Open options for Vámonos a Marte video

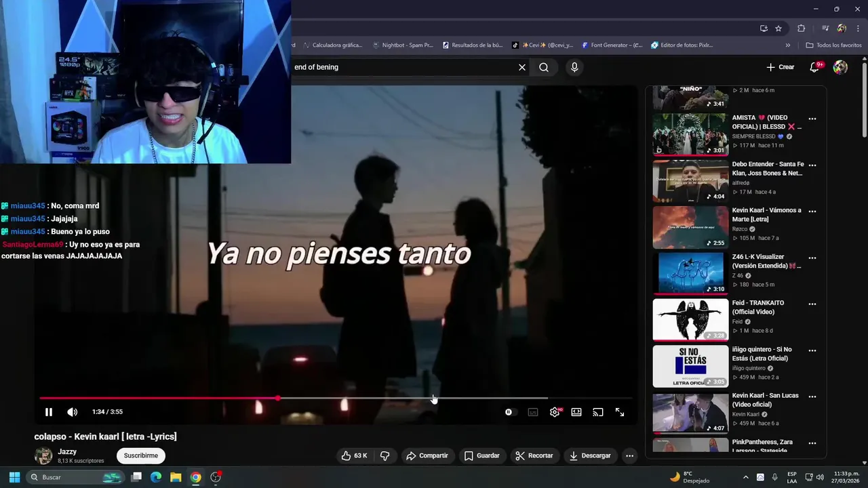(x=812, y=211)
